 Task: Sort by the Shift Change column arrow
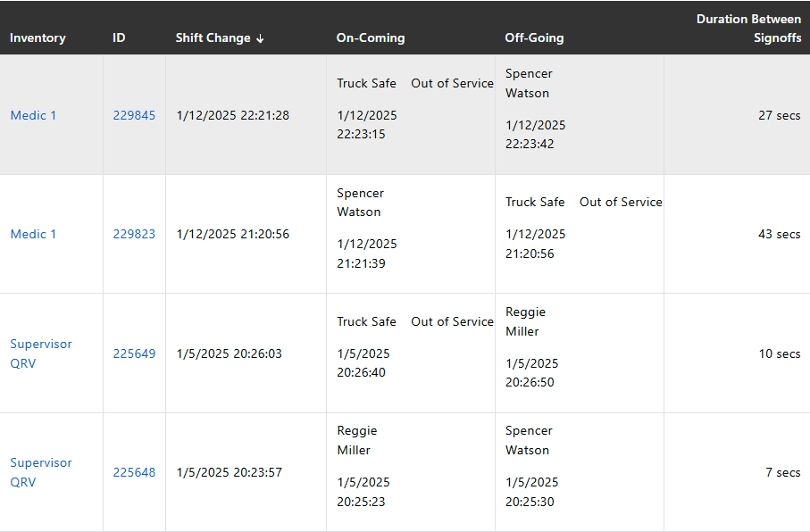(260, 37)
